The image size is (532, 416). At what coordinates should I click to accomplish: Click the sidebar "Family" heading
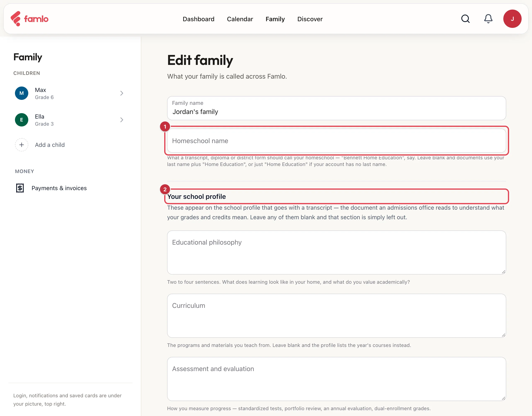28,57
